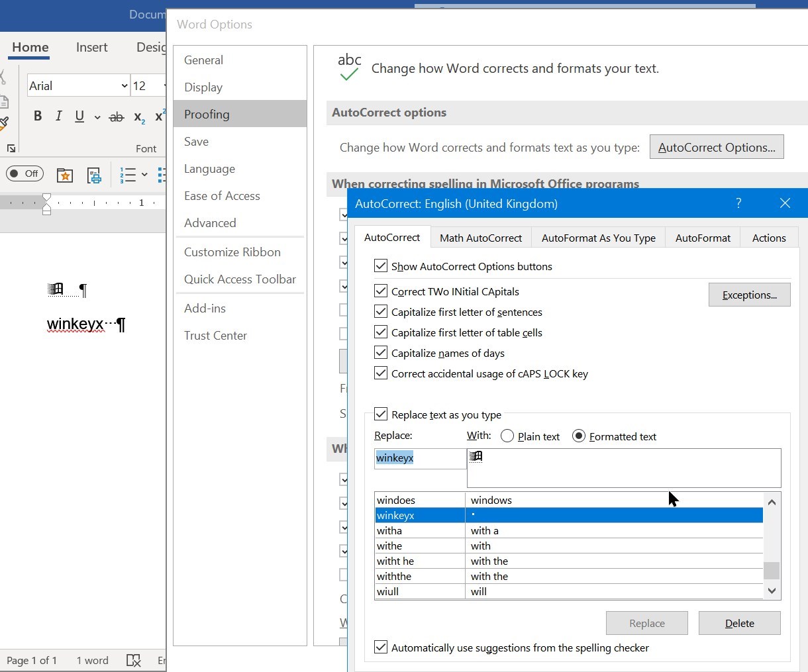Click the proofing errors icon in status bar
The width and height of the screenshot is (808, 672).
133,660
